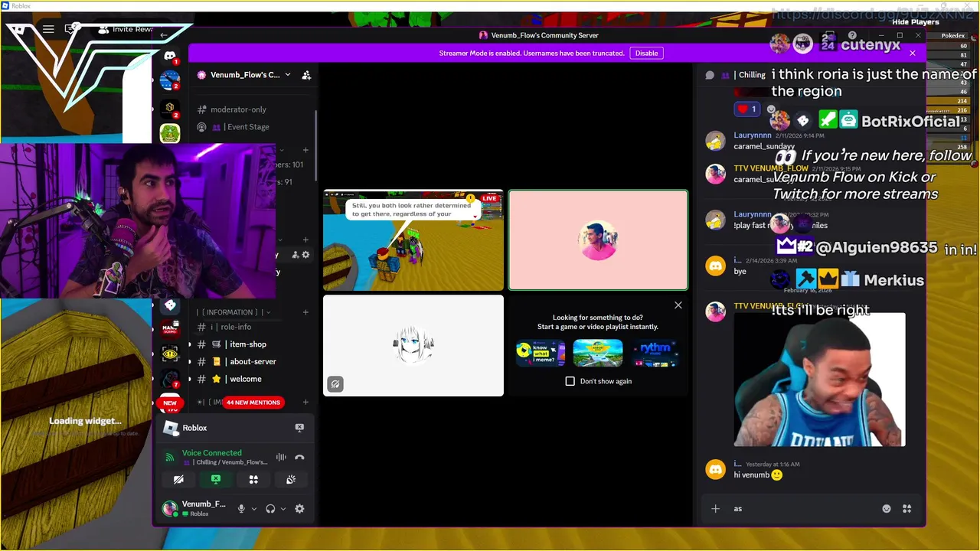Screen dimensions: 980x551
Task: Launch the 'Know what I meme?' activity
Action: coord(541,354)
